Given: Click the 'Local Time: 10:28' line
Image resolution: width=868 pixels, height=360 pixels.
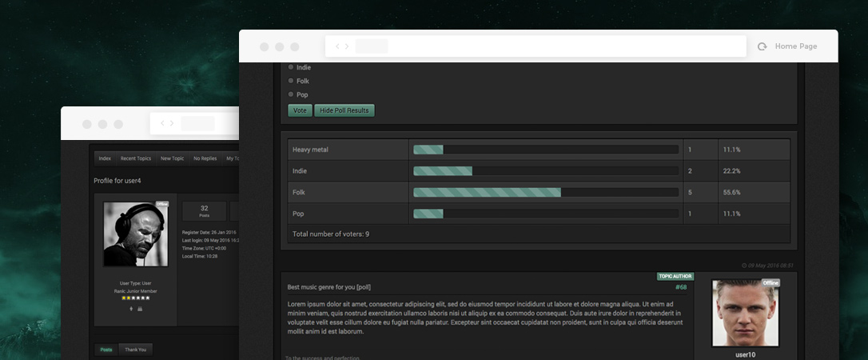Looking at the screenshot, I should click(x=200, y=257).
